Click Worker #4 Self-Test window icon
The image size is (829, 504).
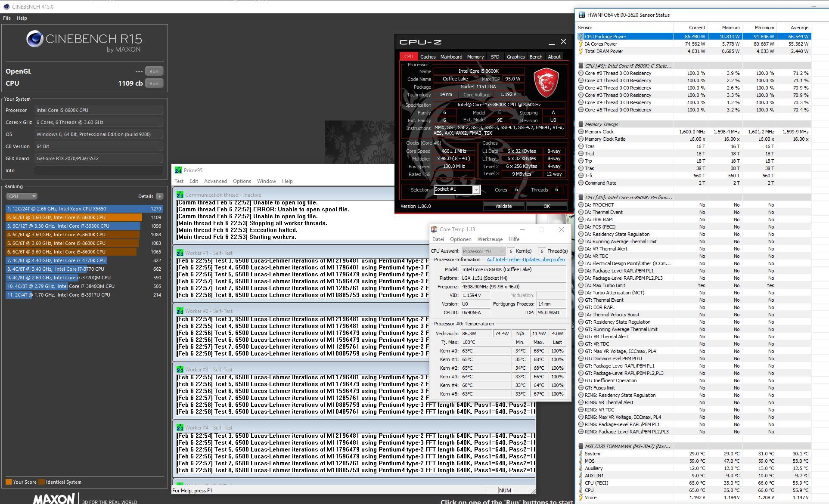(180, 427)
